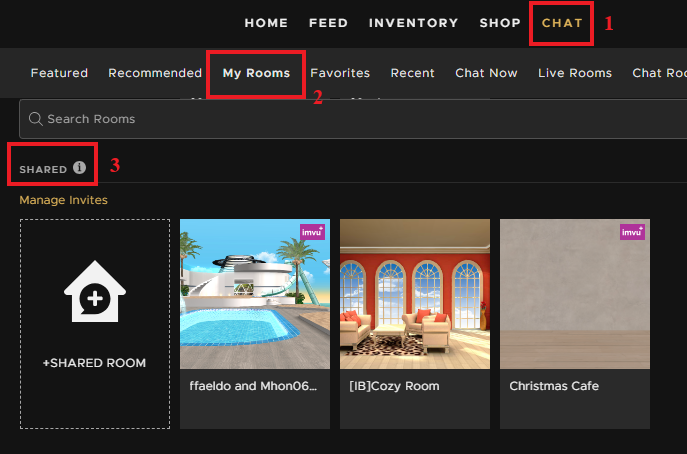Click the add shared room house icon
This screenshot has height=454, width=687.
95,291
